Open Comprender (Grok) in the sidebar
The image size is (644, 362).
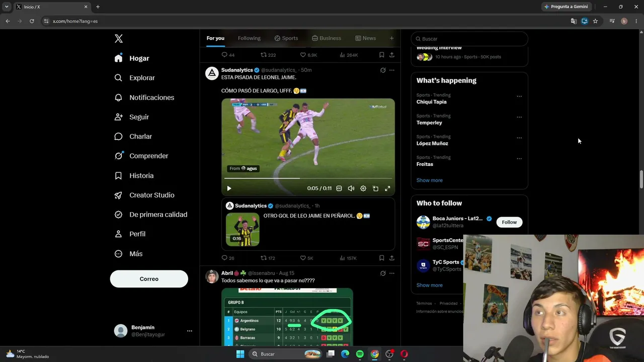141,156
